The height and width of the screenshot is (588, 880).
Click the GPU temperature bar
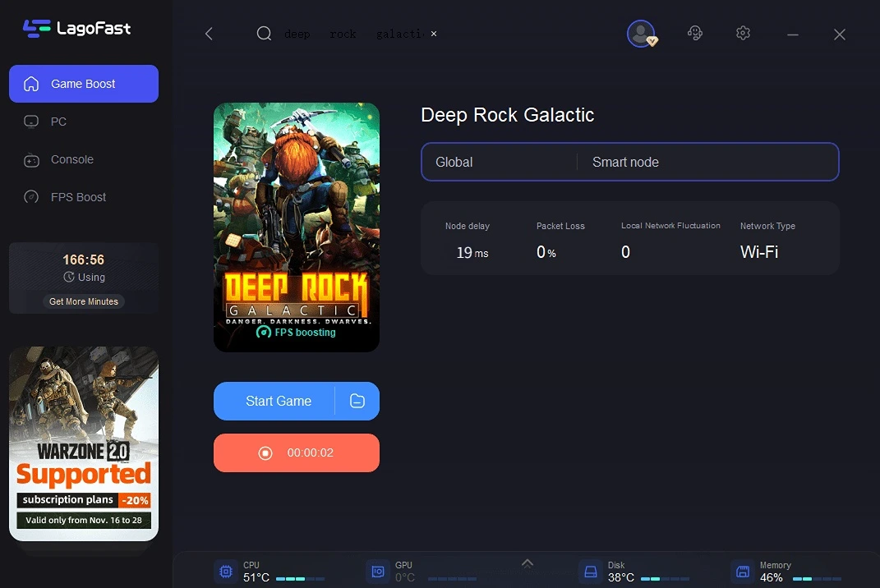(453, 578)
